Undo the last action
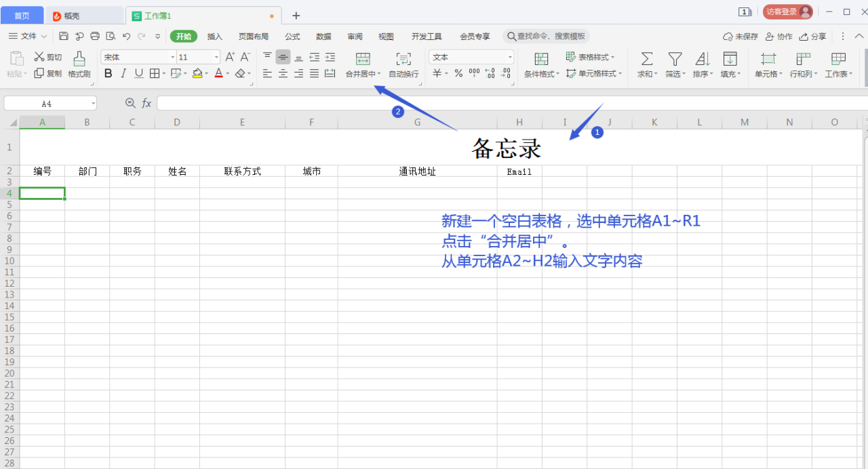The height and width of the screenshot is (469, 868). pos(126,37)
